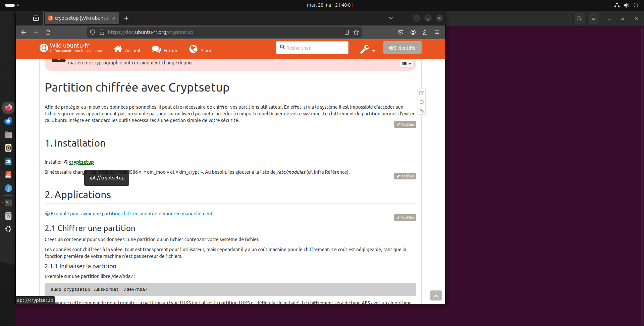Viewport: 644px width, 326px height.
Task: Launch Firefox from the dock
Action: click(8, 107)
